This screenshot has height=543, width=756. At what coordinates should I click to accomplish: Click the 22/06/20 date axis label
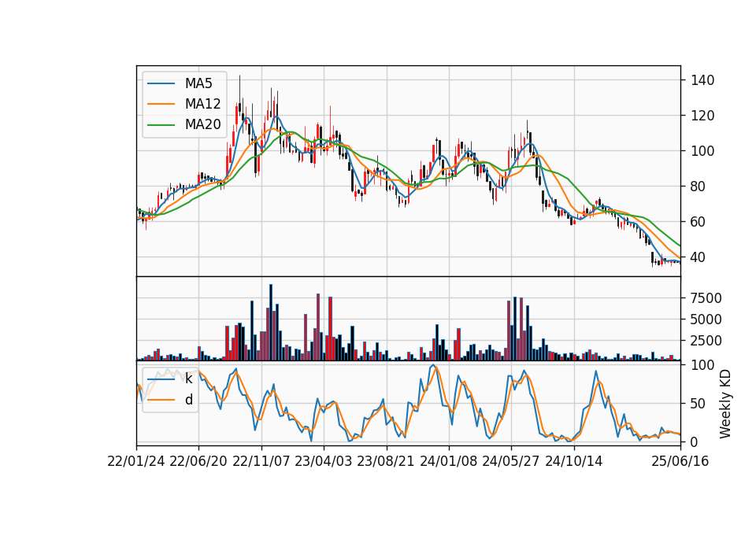click(x=198, y=461)
